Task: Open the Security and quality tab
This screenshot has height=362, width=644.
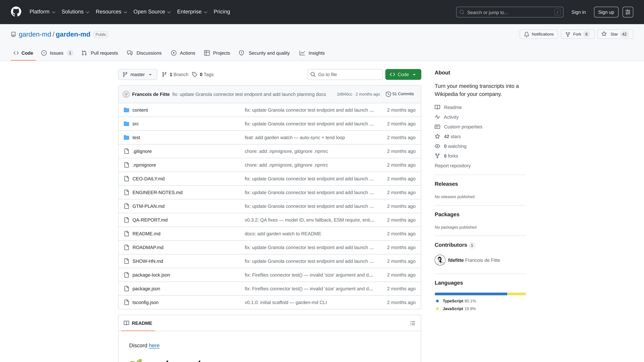Action: (x=264, y=53)
